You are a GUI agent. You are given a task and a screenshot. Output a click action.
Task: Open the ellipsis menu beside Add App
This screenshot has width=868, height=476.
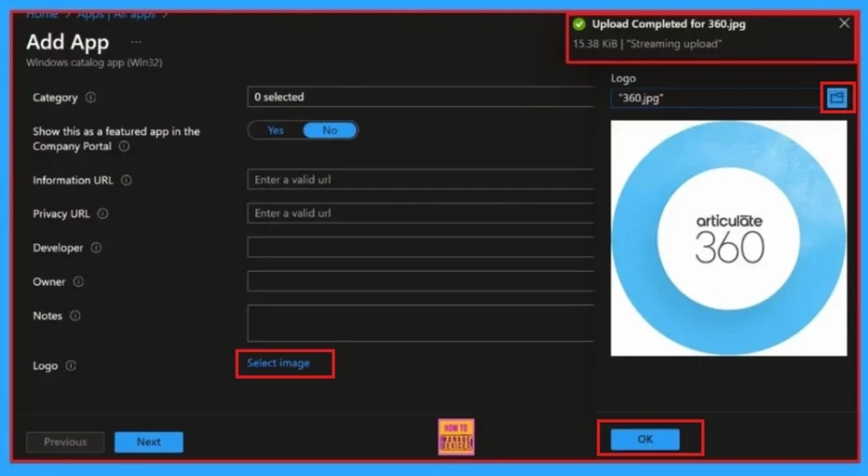pyautogui.click(x=136, y=42)
